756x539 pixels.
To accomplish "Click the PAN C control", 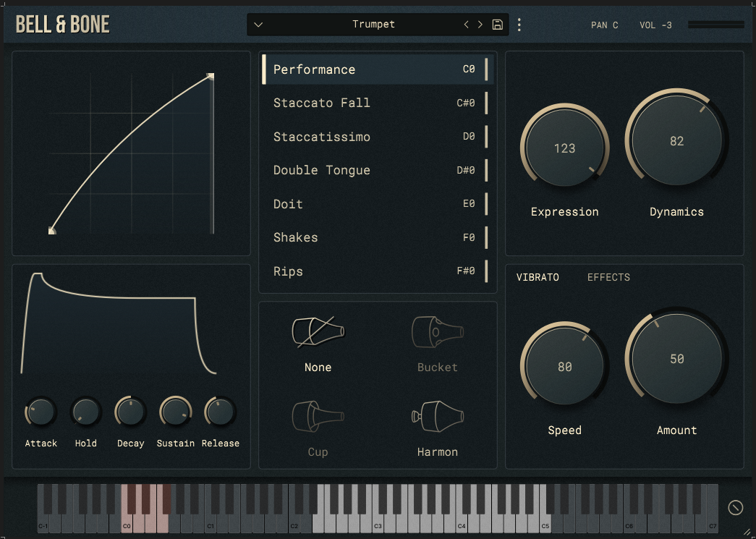I will (x=604, y=25).
